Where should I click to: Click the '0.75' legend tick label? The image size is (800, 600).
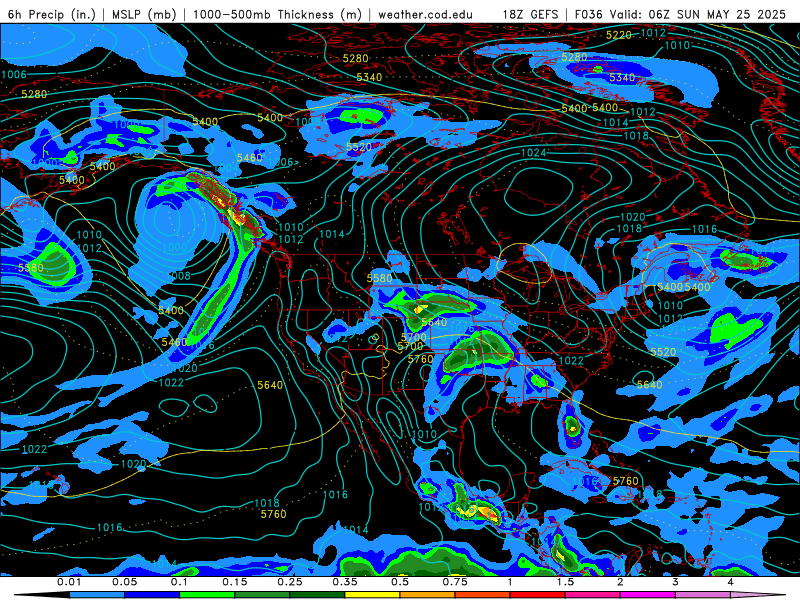455,582
